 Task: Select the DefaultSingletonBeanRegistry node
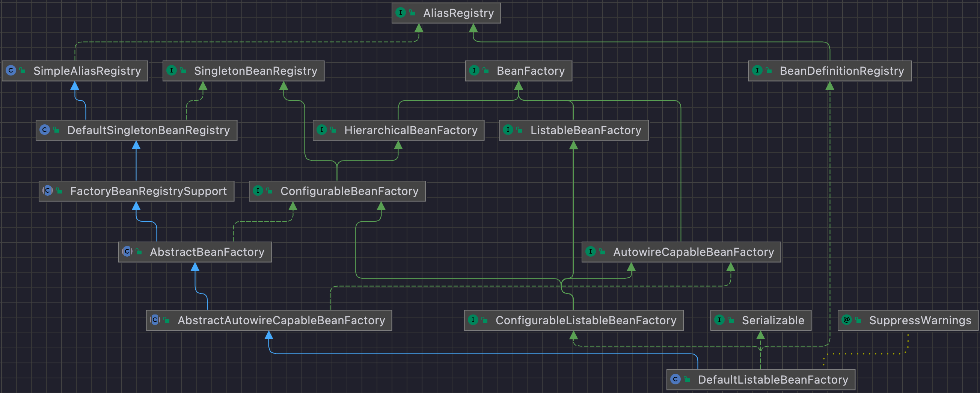click(137, 130)
